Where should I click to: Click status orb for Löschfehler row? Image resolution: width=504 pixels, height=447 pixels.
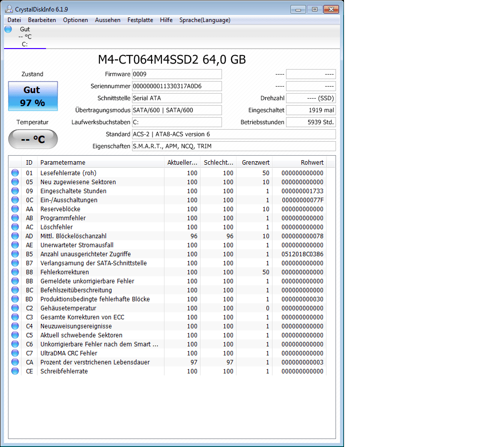tap(15, 227)
